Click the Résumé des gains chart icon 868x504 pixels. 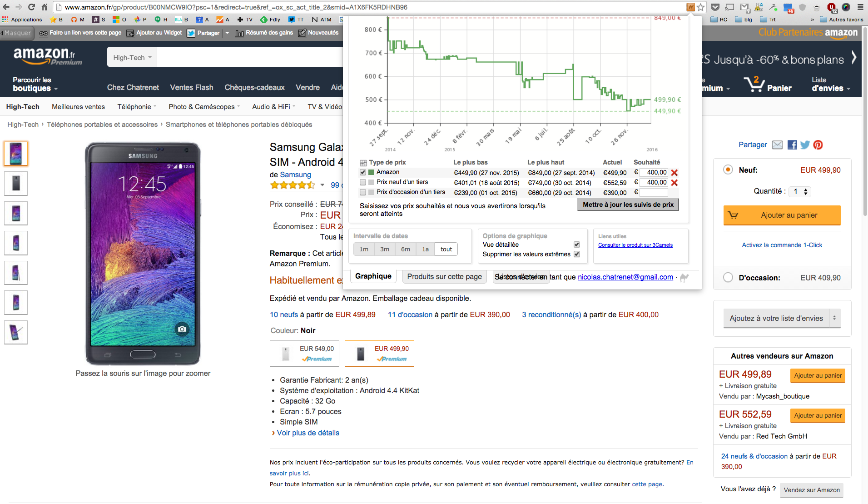click(x=239, y=33)
